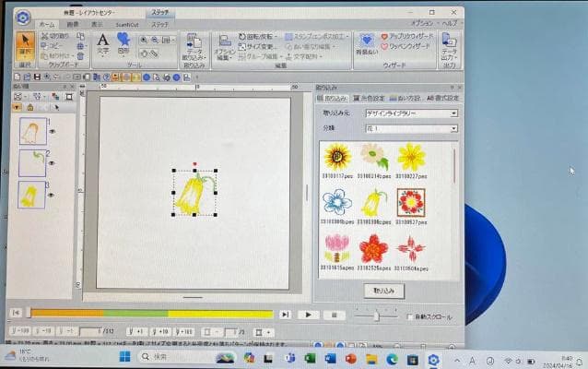Open the text format (書式設定) panel tab

click(x=442, y=98)
